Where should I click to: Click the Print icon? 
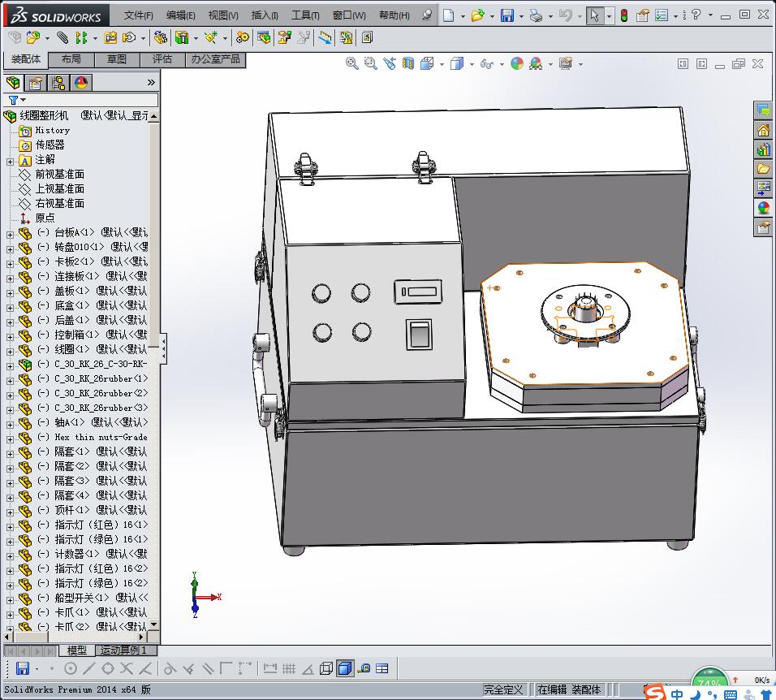536,15
